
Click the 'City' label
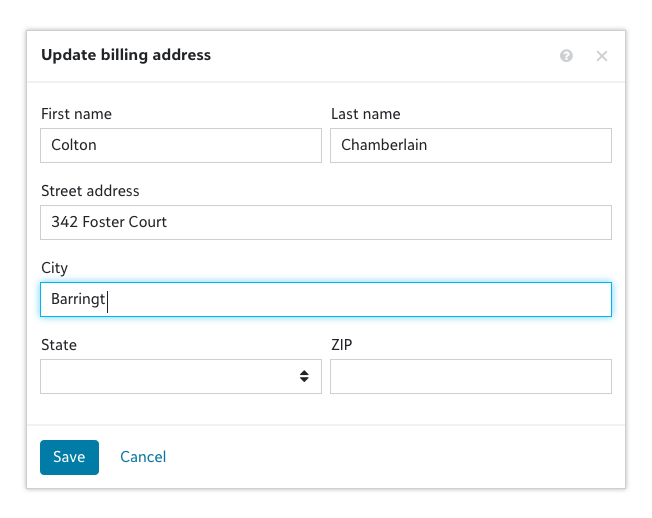click(54, 268)
